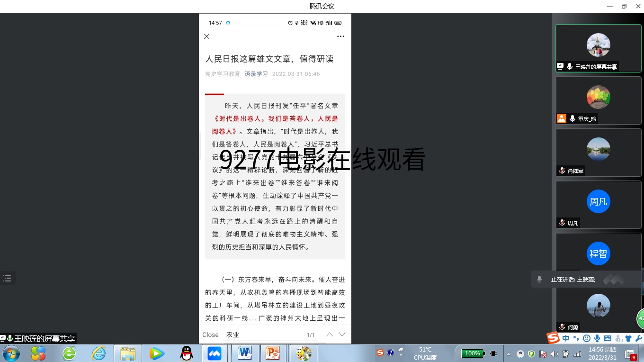Launch the green 360 browser from the taskbar
644x362 pixels.
[69, 353]
